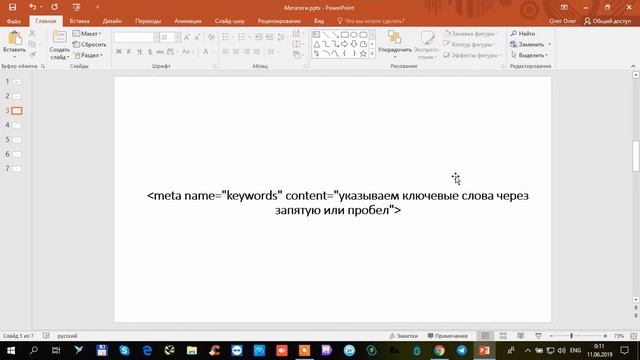640x360 pixels.
Task: Expand the shapes gallery more arrow
Action: click(372, 53)
